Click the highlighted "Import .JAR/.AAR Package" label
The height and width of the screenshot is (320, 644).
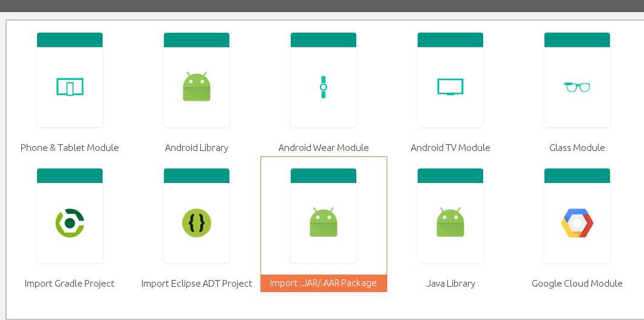click(324, 283)
